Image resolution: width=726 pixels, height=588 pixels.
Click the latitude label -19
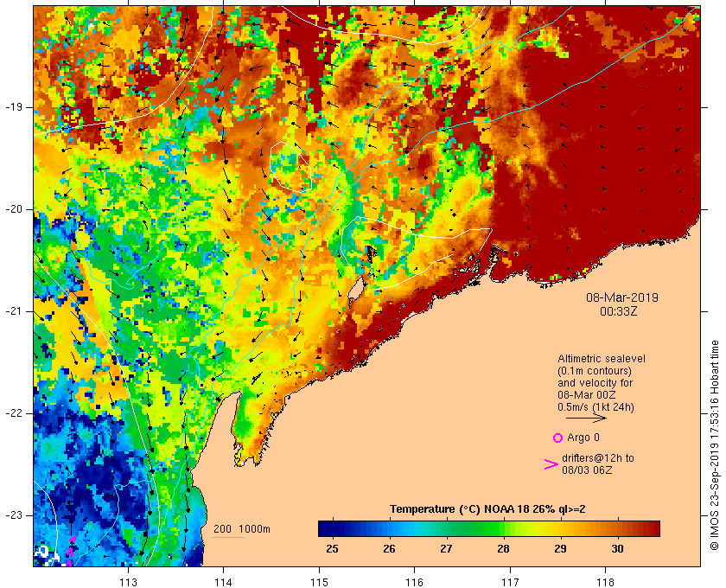14,107
